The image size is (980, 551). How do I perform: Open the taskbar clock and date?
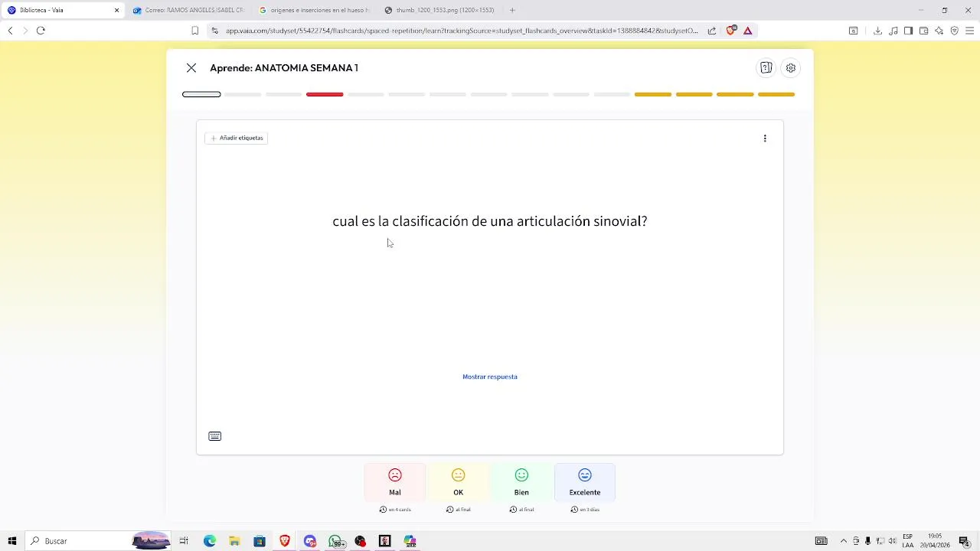(935, 541)
